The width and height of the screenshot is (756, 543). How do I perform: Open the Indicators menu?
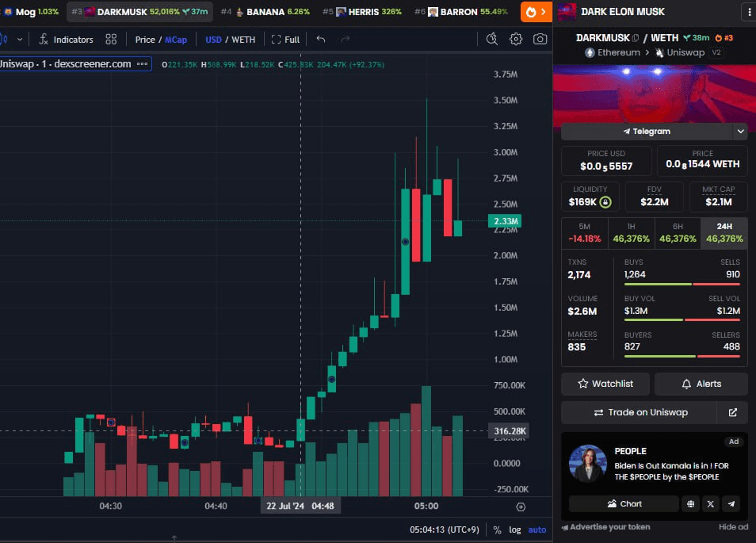click(x=66, y=40)
